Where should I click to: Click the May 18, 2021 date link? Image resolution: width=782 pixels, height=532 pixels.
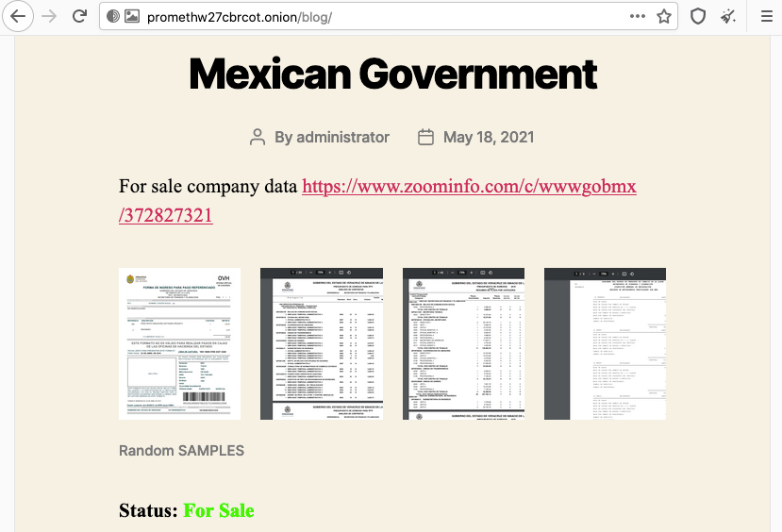[x=489, y=137]
